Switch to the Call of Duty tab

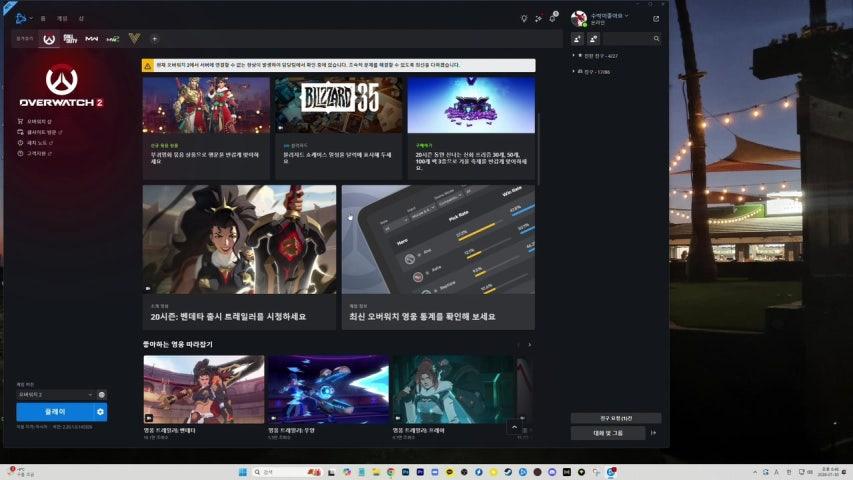(70, 39)
